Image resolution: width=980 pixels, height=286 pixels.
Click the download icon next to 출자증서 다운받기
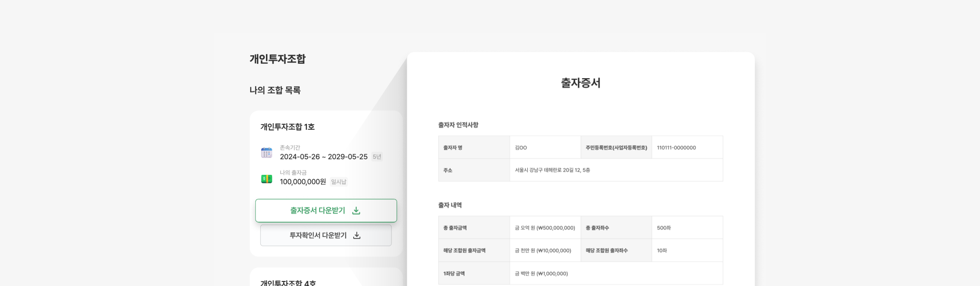356,210
